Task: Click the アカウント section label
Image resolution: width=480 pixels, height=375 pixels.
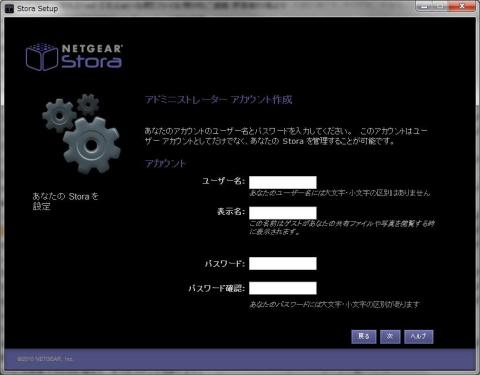Action: pyautogui.click(x=165, y=164)
